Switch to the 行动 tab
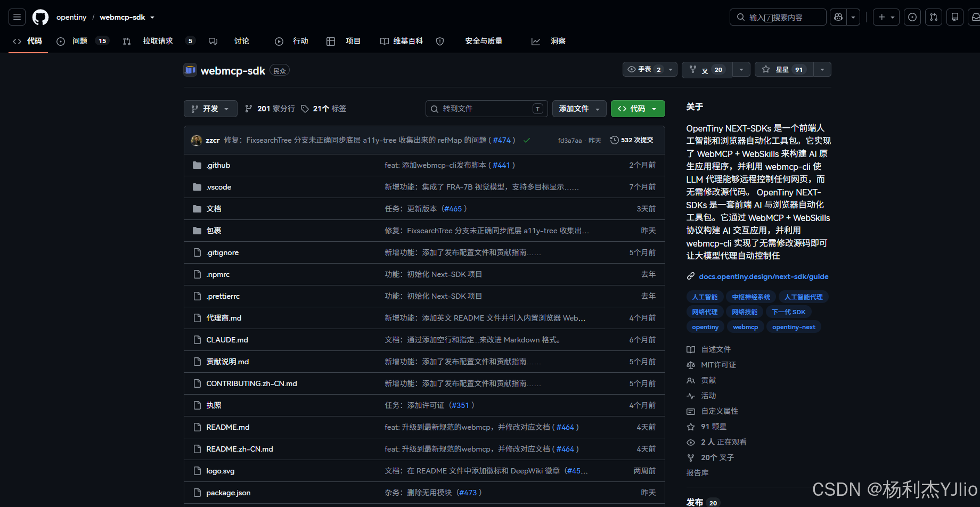The width and height of the screenshot is (980, 507). click(x=291, y=41)
